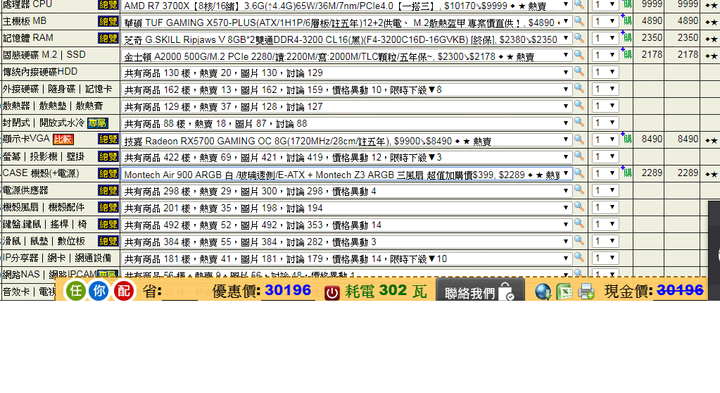Click the star icons in the 固態硬碟 SSD row

point(711,56)
